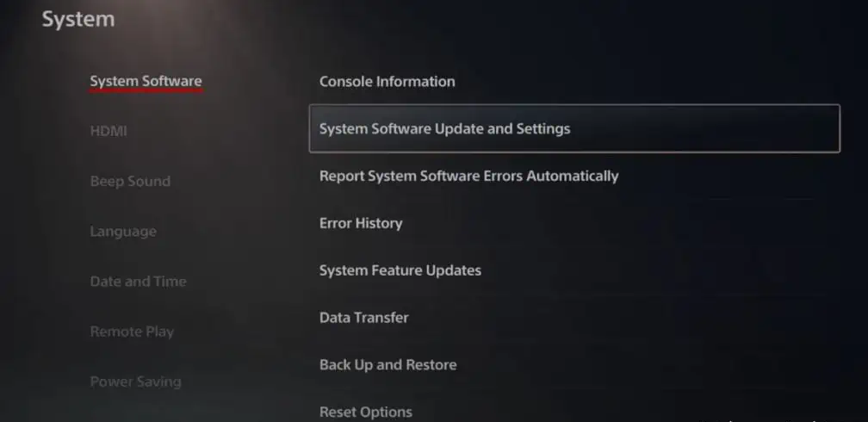Select the sidebar entry directly below HDMI
This screenshot has width=868, height=422.
[130, 182]
